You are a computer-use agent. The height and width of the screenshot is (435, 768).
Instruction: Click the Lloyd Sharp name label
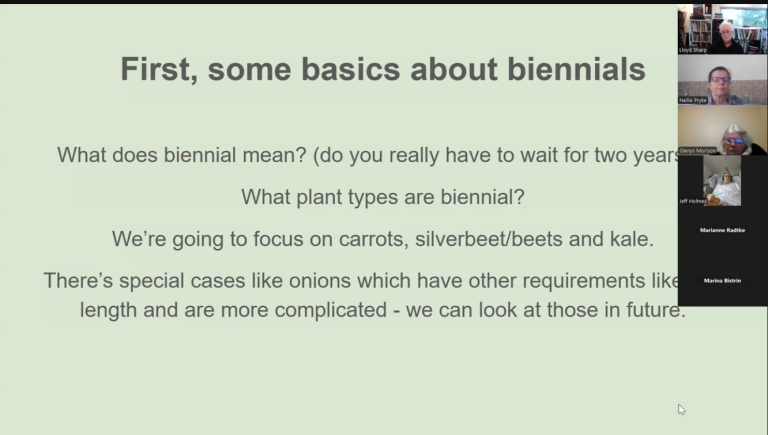tap(695, 48)
